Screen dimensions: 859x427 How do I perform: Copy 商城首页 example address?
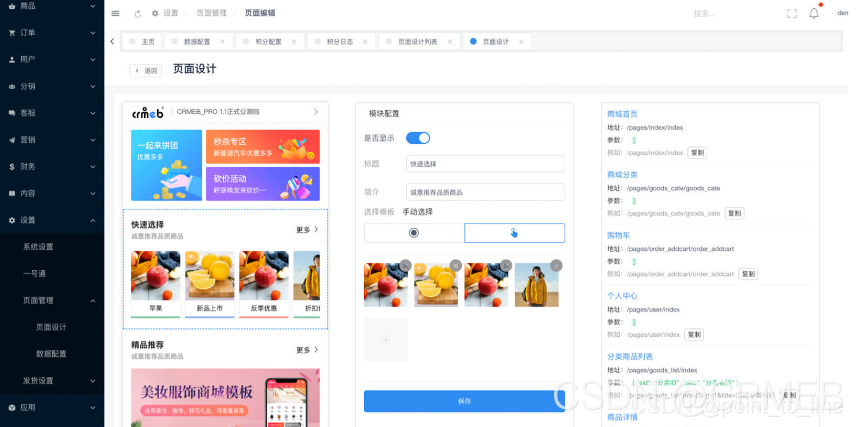pos(697,152)
